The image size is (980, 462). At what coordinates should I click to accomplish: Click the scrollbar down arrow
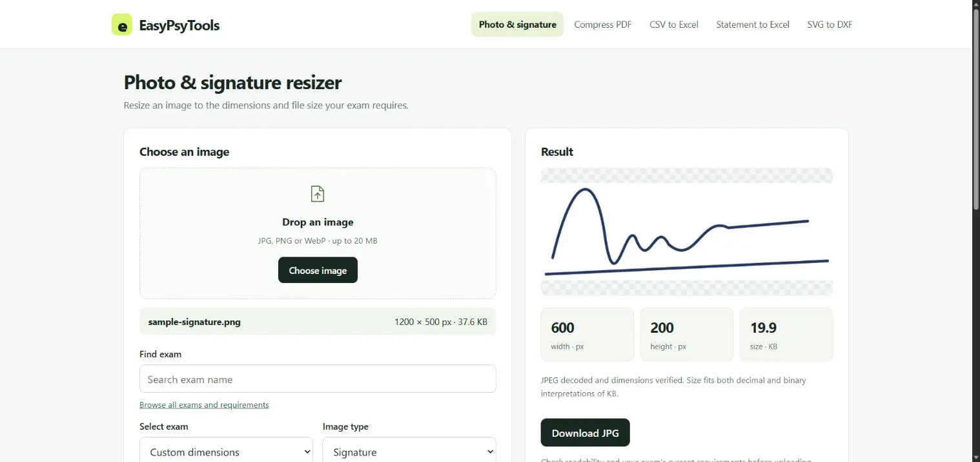click(975, 457)
